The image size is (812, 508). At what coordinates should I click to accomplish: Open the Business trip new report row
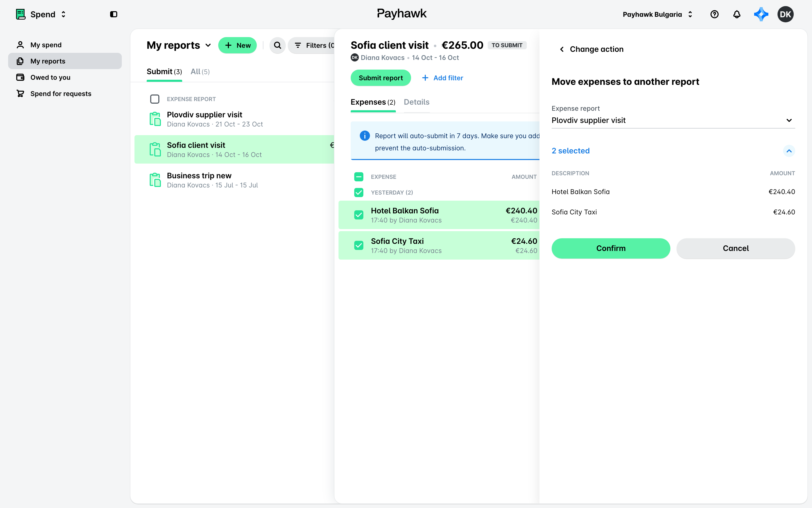click(234, 180)
